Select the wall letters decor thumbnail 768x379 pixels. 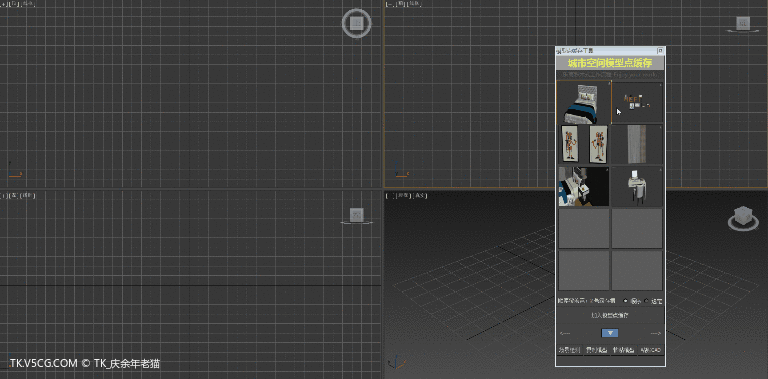point(637,102)
